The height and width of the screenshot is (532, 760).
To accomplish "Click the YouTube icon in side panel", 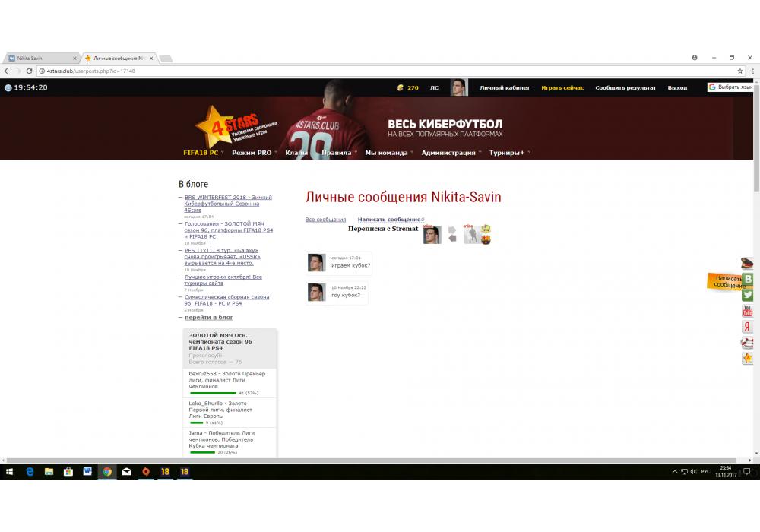I will [747, 311].
